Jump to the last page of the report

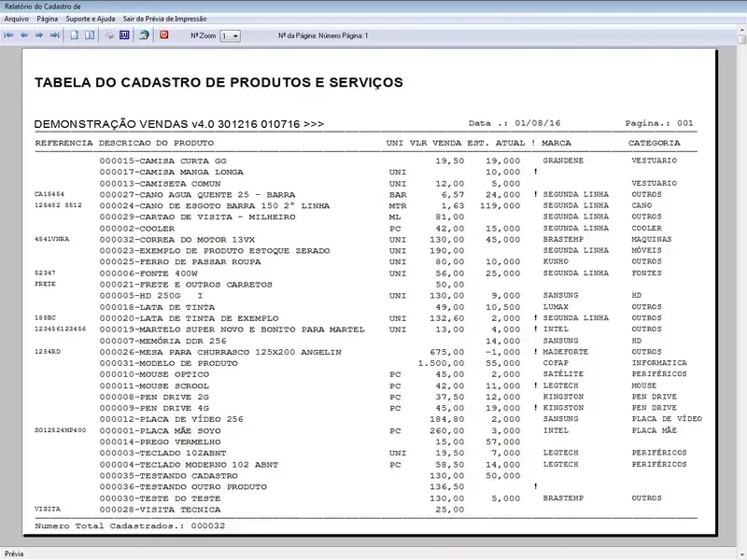click(x=54, y=35)
